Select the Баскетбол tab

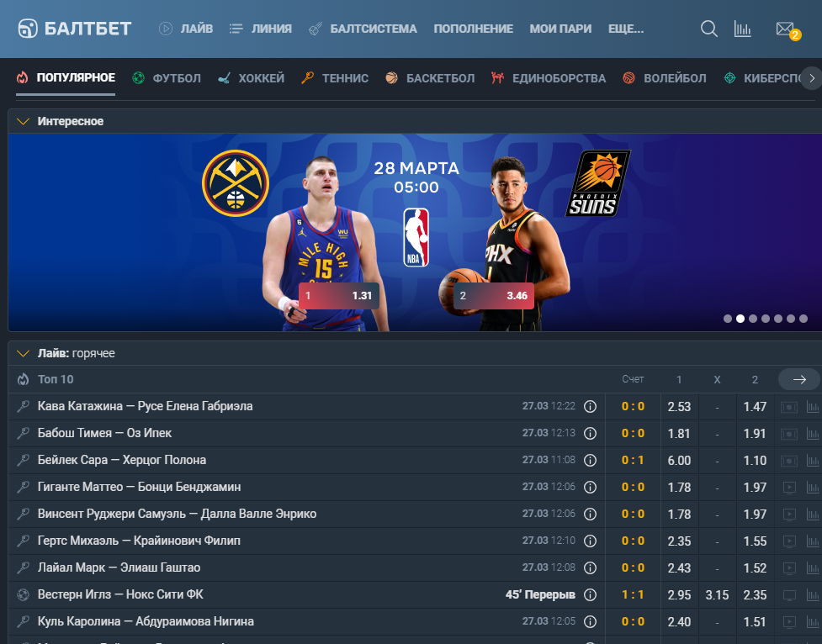point(430,78)
